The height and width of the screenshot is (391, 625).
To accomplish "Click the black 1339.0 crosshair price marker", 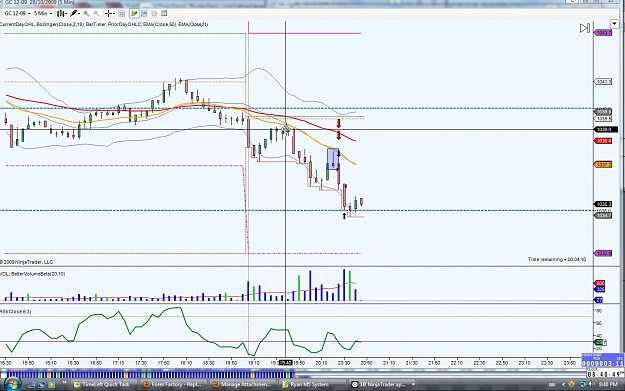I will (605, 130).
